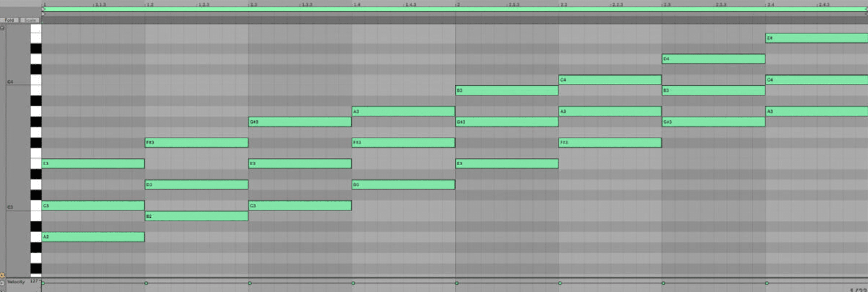
Task: Select the D3 note at beat 1.4
Action: click(403, 185)
